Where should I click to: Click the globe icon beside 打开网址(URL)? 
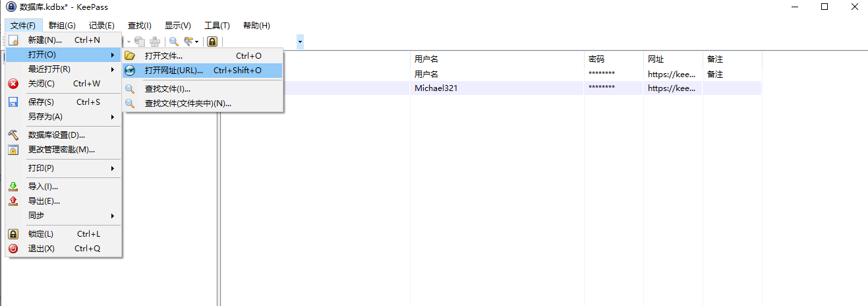coord(130,71)
